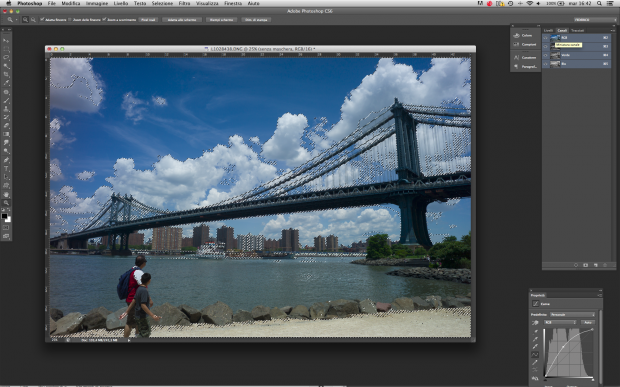Toggle visibility of Blu channel
Screen dimensions: 620x387
tap(546, 64)
